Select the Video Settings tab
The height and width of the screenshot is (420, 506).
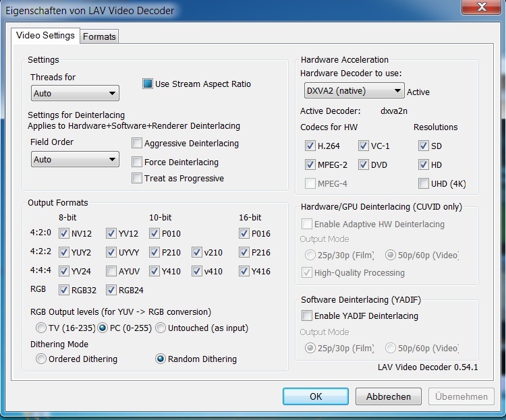point(45,35)
